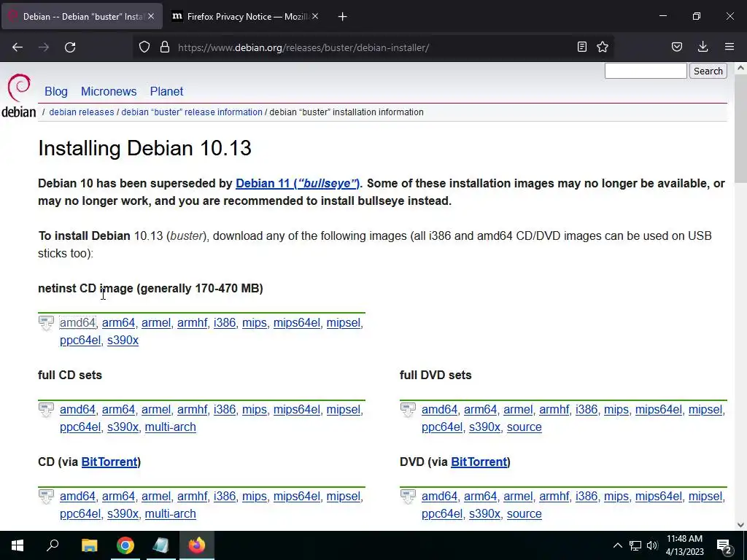Open a new tab with plus button

tap(343, 17)
